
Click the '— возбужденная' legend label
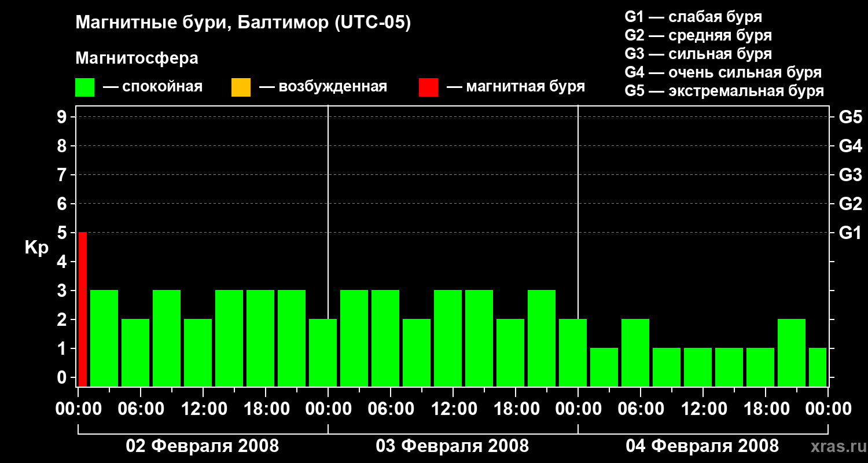(x=323, y=87)
